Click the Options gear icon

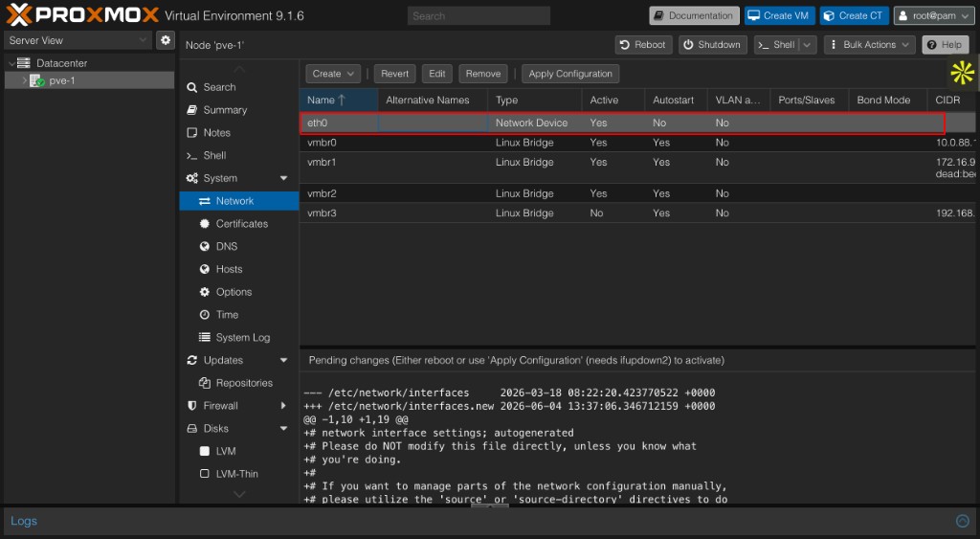[x=205, y=292]
